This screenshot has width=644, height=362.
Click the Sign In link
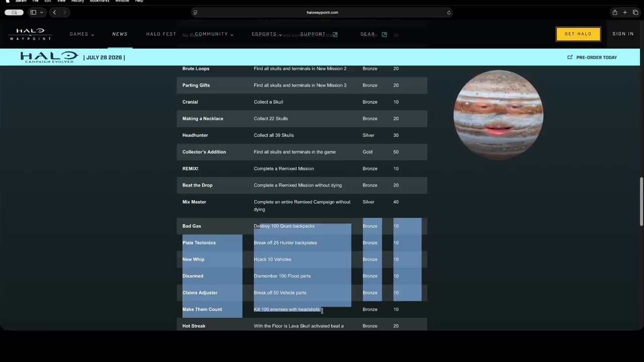click(x=623, y=34)
